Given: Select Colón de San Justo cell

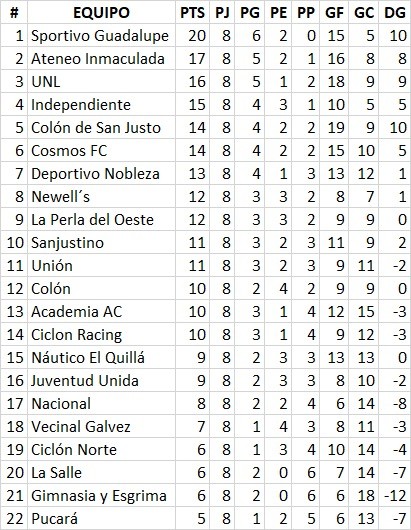Looking at the screenshot, I should click(96, 128).
